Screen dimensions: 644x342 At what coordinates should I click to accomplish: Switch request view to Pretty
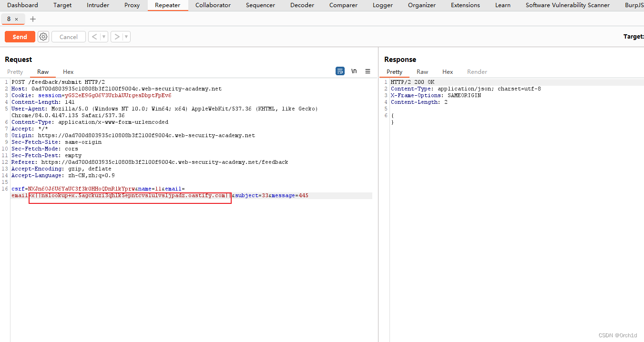click(x=15, y=72)
